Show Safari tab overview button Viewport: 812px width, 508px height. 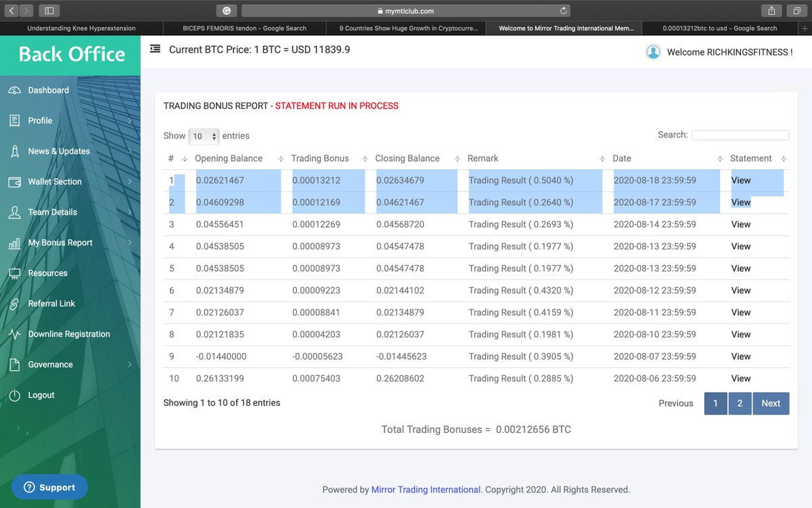[x=795, y=11]
